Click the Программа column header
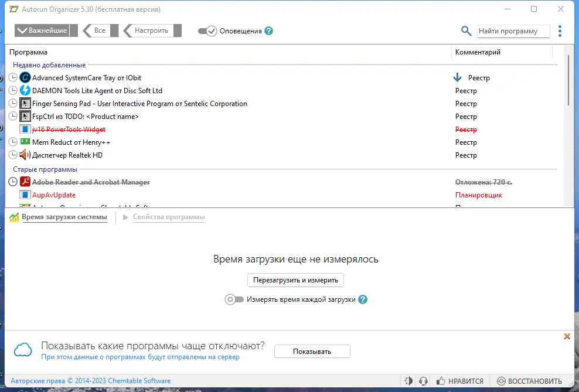The image size is (579, 392). click(x=29, y=52)
